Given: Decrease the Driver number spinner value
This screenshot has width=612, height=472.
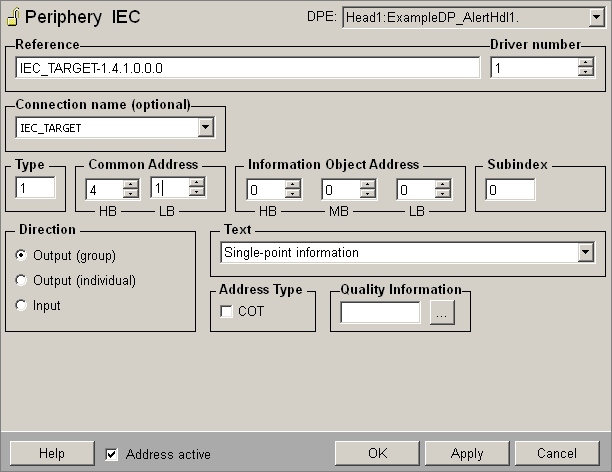Looking at the screenshot, I should tap(585, 72).
